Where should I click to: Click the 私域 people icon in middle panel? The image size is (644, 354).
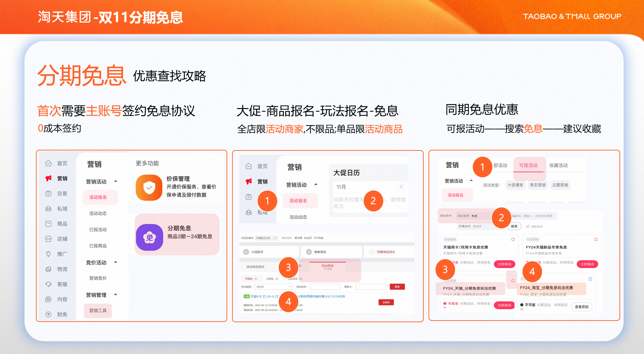pyautogui.click(x=249, y=212)
